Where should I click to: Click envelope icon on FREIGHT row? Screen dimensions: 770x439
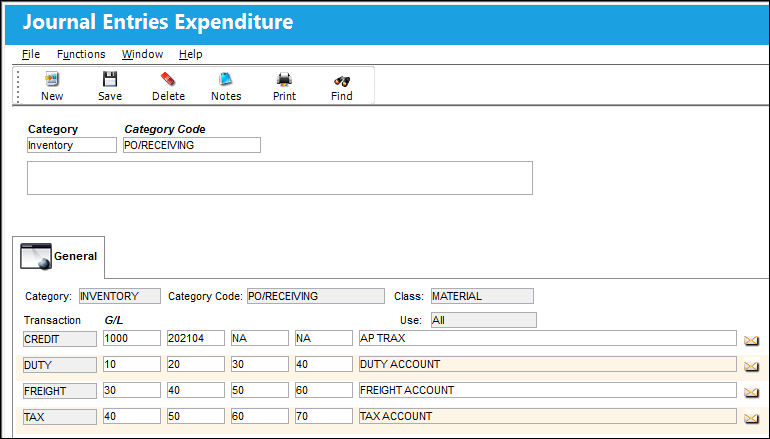pyautogui.click(x=751, y=392)
